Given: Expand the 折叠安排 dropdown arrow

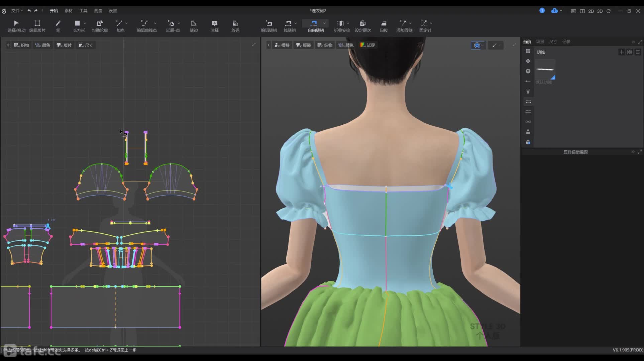Looking at the screenshot, I should coord(348,23).
